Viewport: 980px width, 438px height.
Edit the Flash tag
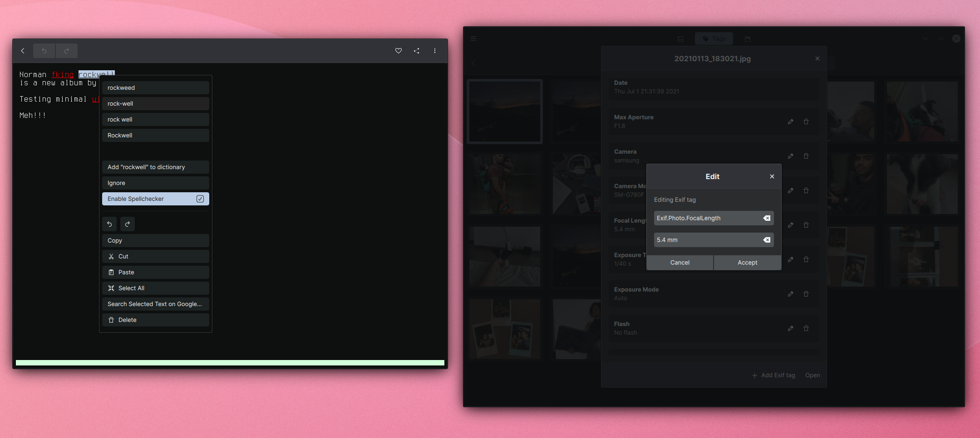click(791, 328)
